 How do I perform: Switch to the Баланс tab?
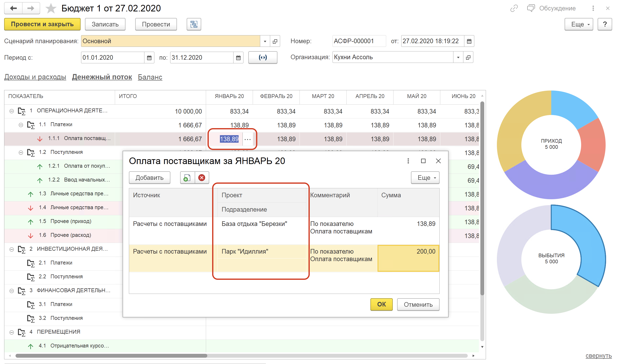150,77
